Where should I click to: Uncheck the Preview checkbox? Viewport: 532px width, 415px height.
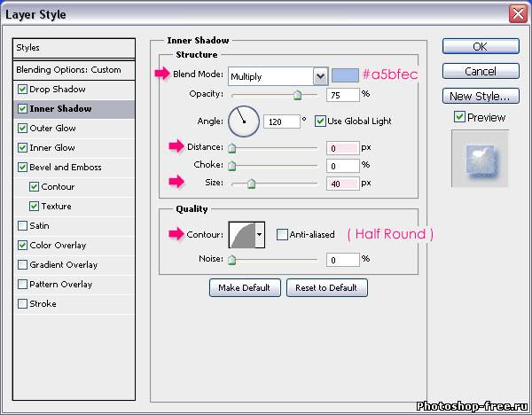(x=458, y=117)
